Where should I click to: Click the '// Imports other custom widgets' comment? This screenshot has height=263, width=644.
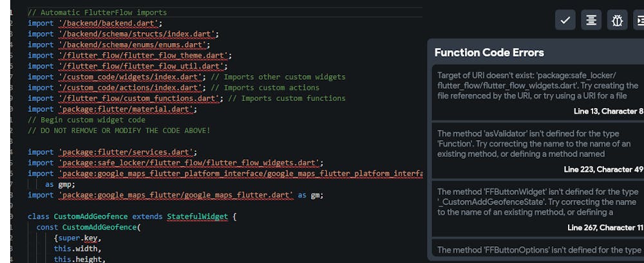pos(278,77)
